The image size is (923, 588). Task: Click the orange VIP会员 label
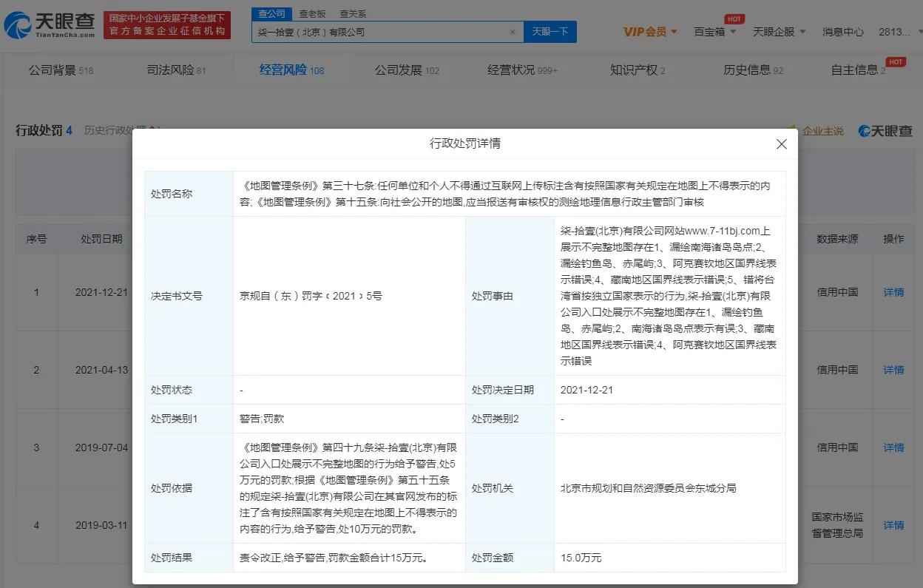click(646, 32)
